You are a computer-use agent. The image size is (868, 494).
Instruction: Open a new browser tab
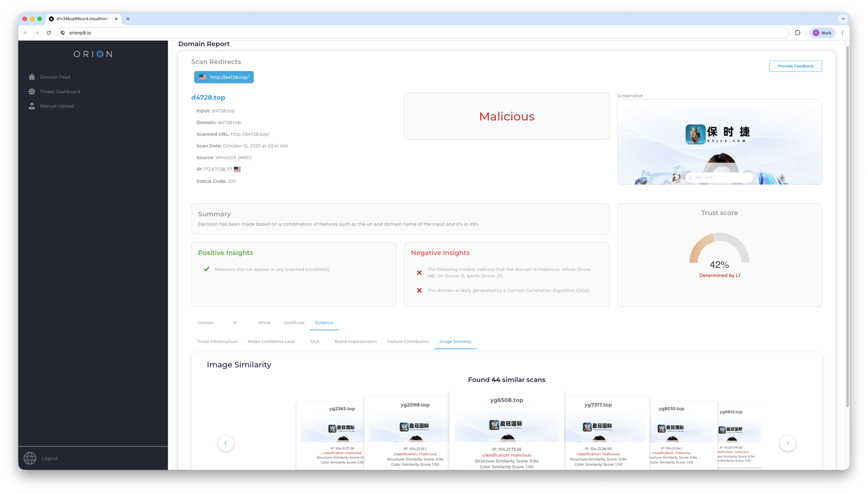click(128, 19)
